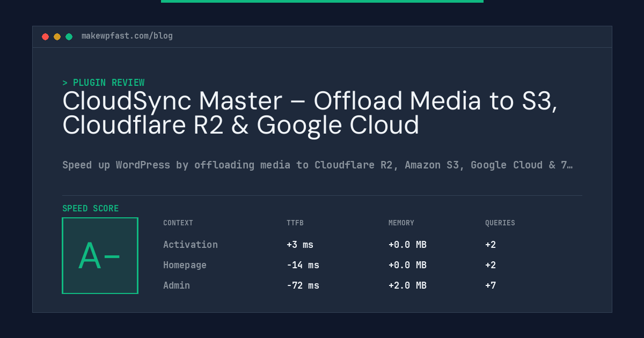Click the '+2.0 MB' Admin memory value
The height and width of the screenshot is (338, 644).
point(407,285)
